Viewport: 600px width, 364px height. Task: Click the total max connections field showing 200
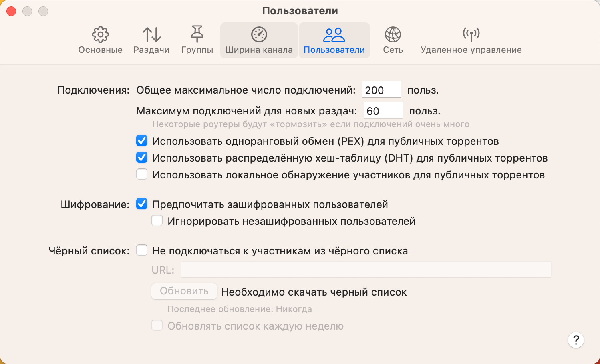[x=381, y=90]
